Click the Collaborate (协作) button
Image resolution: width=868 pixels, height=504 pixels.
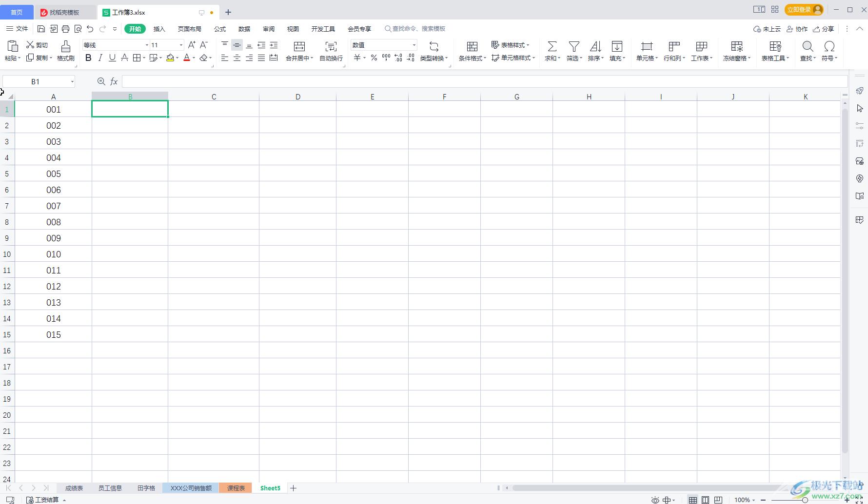[797, 29]
